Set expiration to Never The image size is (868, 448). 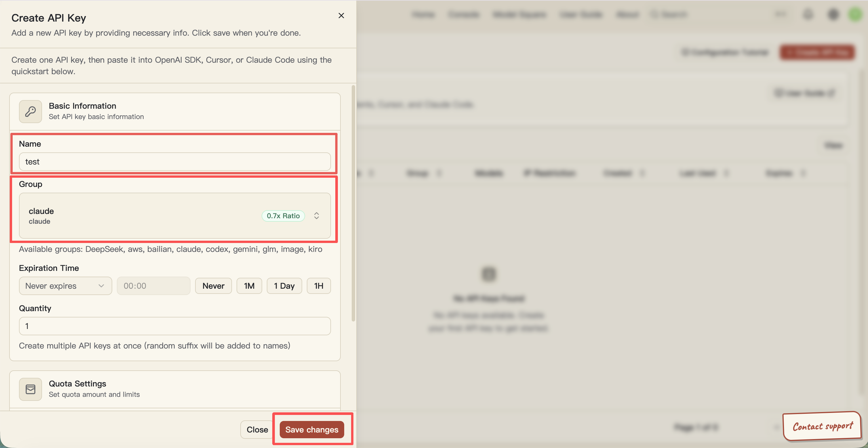213,286
